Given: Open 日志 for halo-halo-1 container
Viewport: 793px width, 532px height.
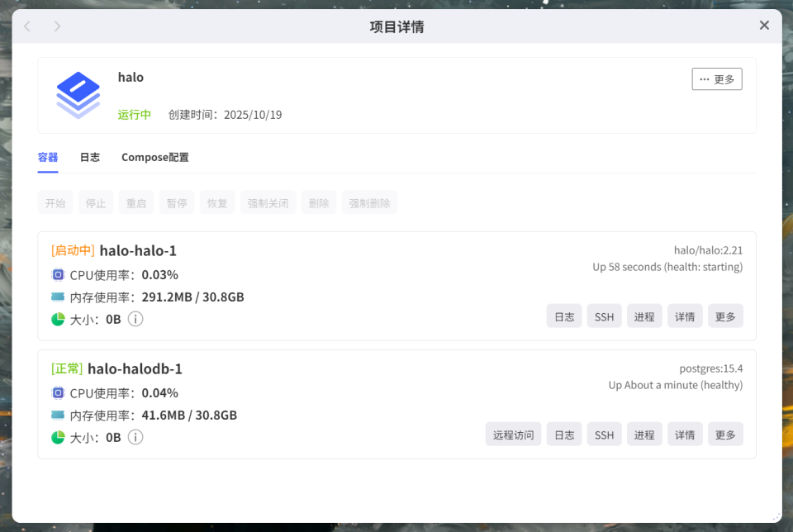Looking at the screenshot, I should [x=564, y=316].
